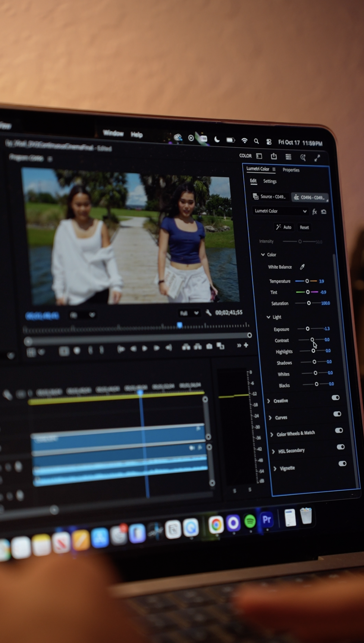This screenshot has width=364, height=643.
Task: Click the Program Monitor Play button
Action: (145, 348)
